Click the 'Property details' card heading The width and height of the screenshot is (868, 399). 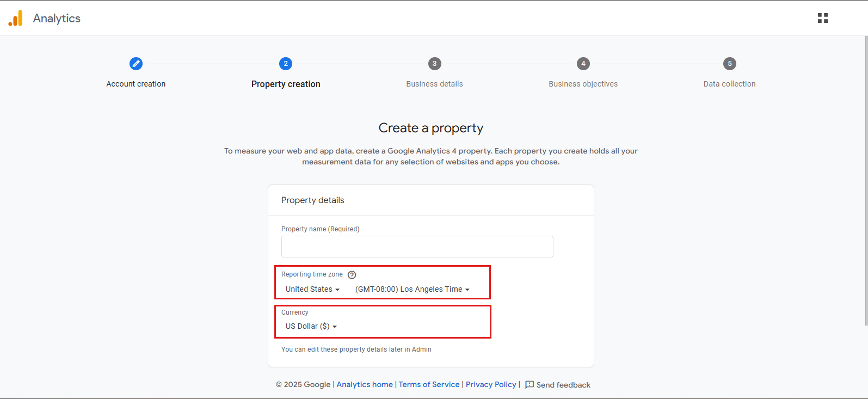(x=313, y=200)
